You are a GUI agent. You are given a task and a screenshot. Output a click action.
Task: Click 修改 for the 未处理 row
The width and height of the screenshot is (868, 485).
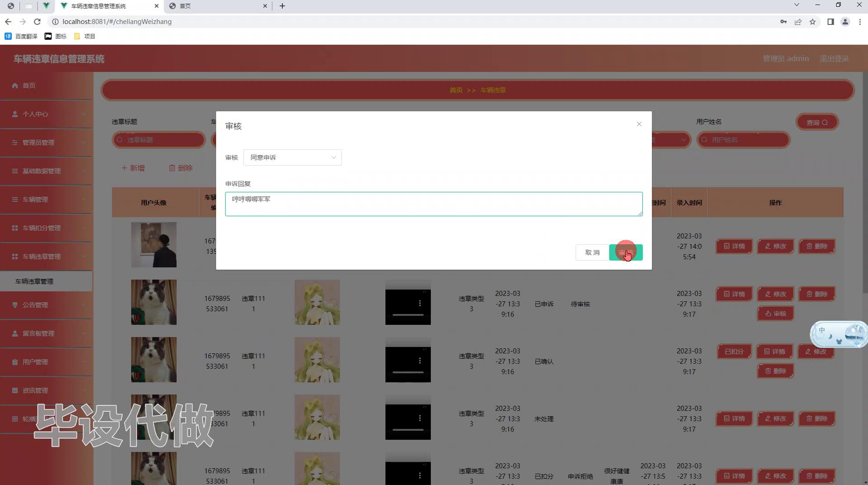tap(775, 419)
